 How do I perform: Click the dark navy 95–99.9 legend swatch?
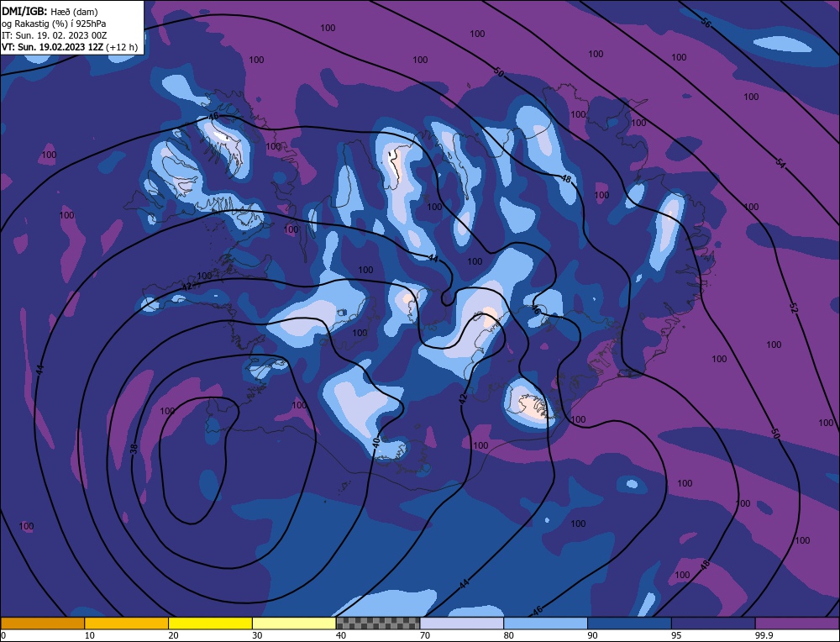tap(713, 623)
